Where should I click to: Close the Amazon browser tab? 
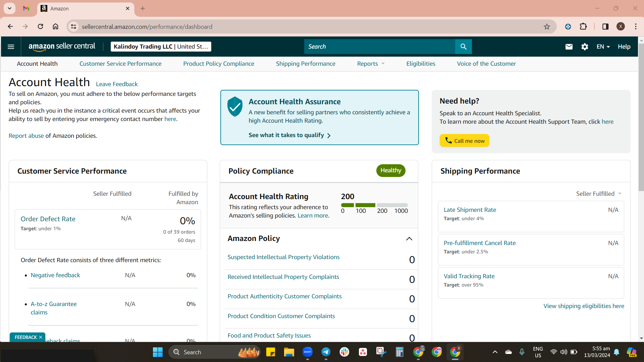pos(127,8)
